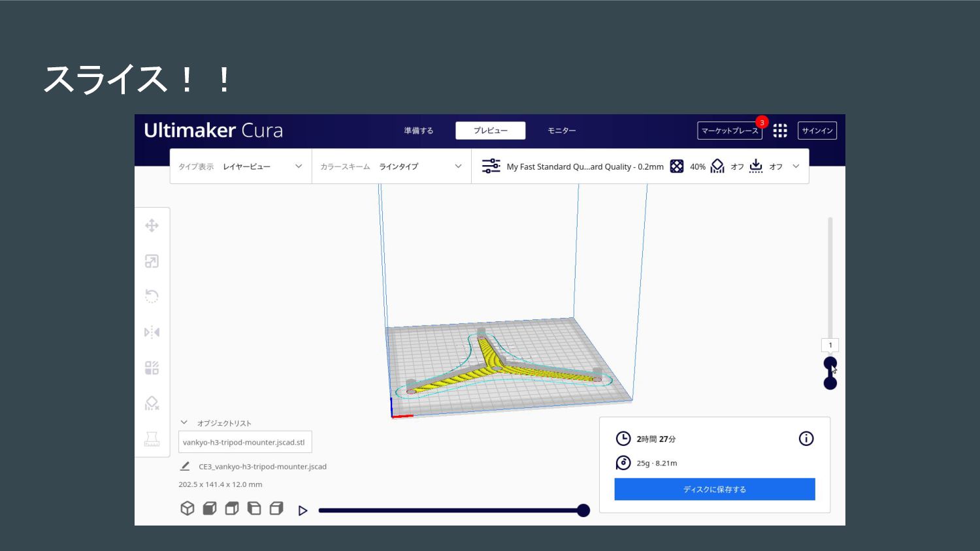Play the layer simulation
Screen dimensions: 980x551
coord(302,511)
